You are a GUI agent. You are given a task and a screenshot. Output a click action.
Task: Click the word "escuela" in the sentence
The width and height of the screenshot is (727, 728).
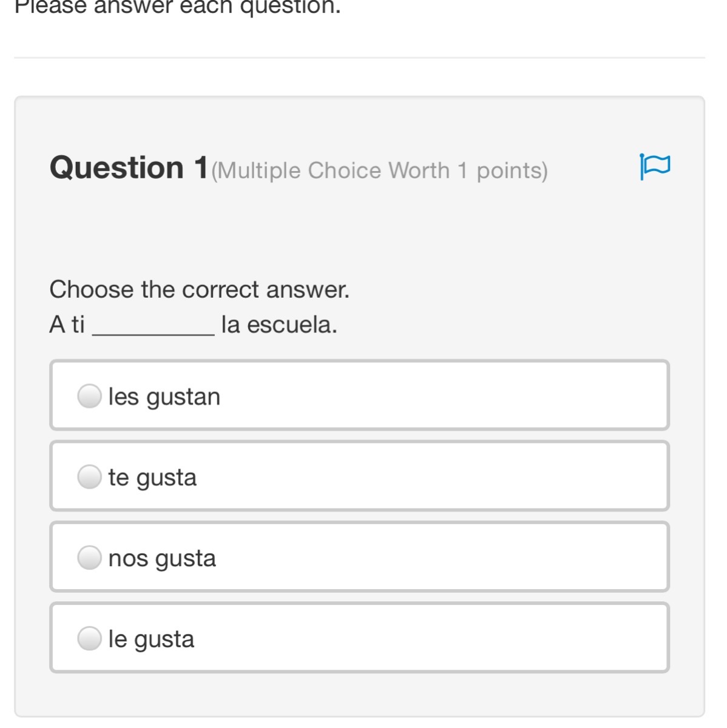[x=291, y=325]
